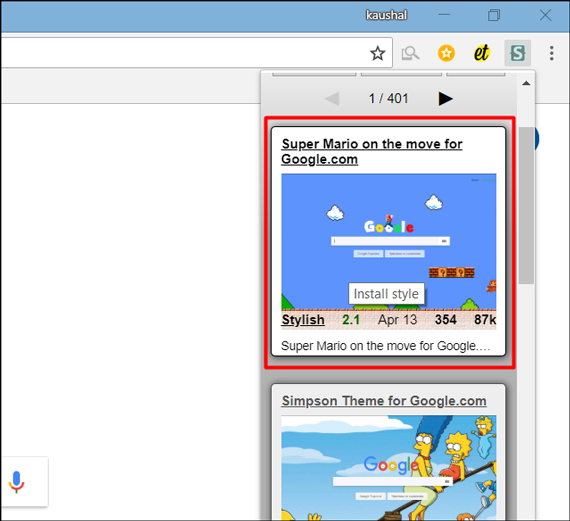Click the Google voice search microphone
Screen dimensions: 570x521
click(x=16, y=481)
